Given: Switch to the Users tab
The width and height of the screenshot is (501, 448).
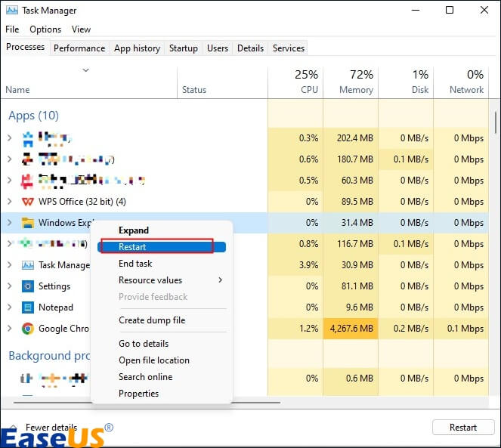Looking at the screenshot, I should tap(218, 48).
